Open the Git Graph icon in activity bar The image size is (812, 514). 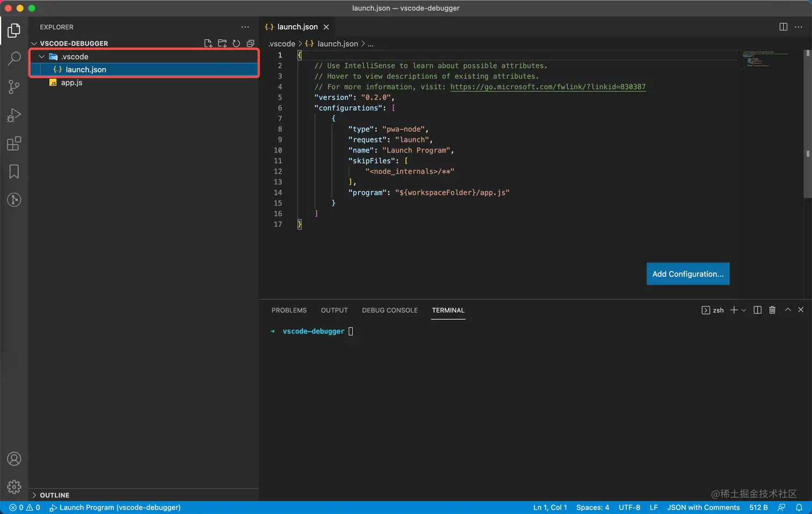[x=14, y=200]
